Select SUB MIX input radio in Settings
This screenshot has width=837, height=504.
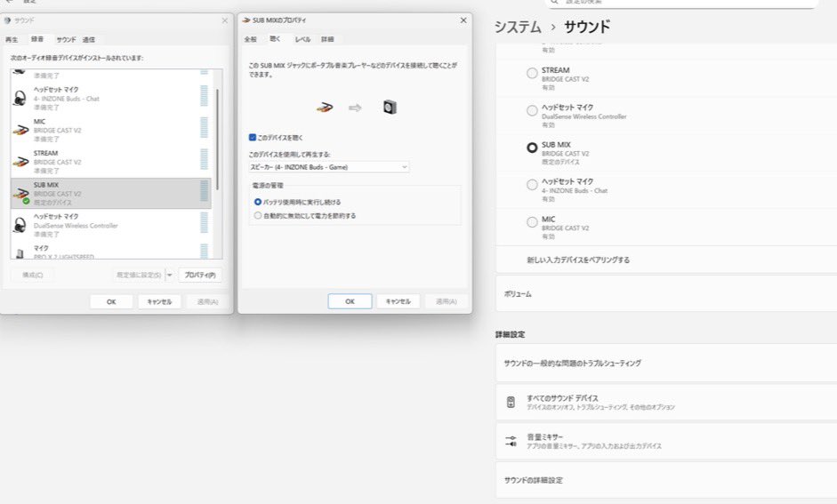[532, 148]
